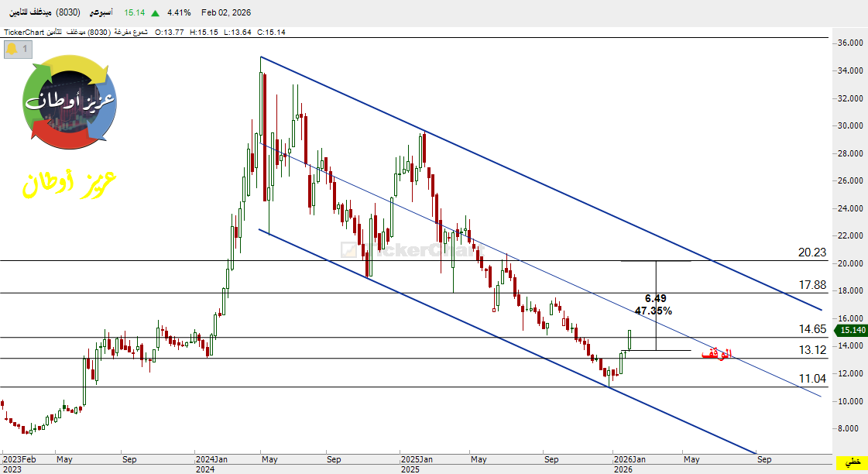Select the 14.65 price level label
Viewport: 868px width, 474px height.
point(812,329)
